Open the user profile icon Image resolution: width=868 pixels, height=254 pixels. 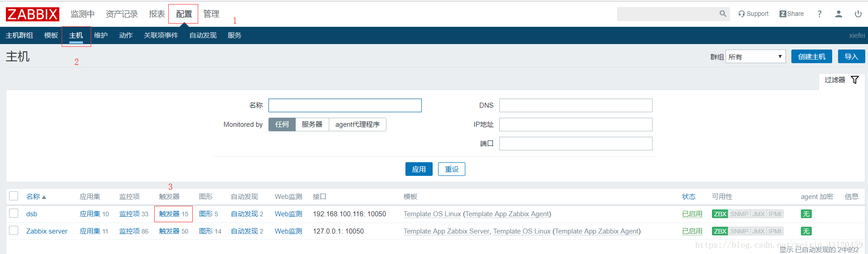[x=839, y=14]
